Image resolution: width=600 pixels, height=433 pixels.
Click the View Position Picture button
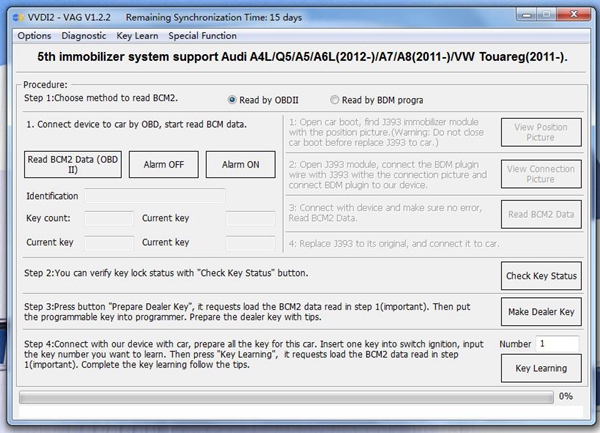(x=541, y=132)
